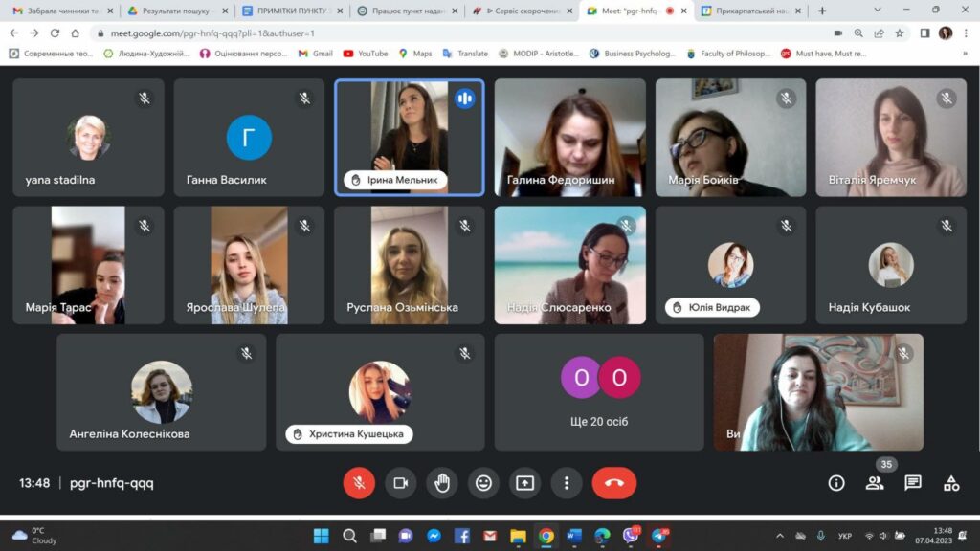Open the Translate bookmark link
This screenshot has height=551, width=980.
pos(465,54)
